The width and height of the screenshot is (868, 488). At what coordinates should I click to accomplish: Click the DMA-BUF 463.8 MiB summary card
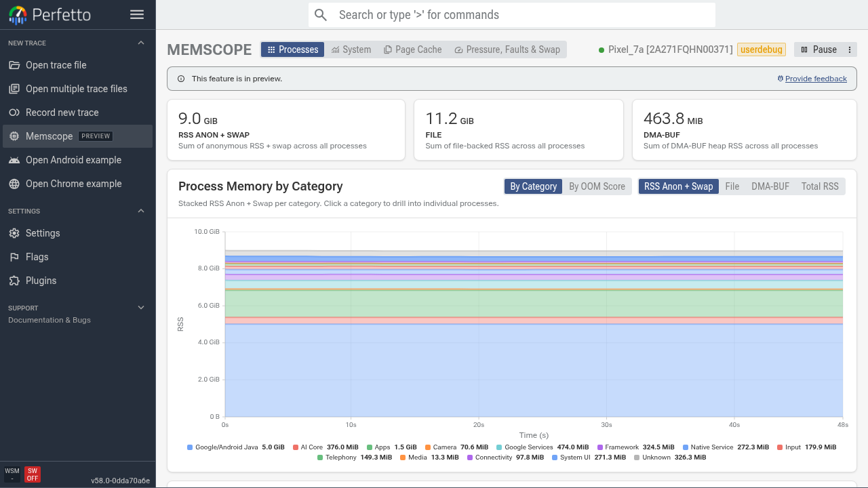point(745,130)
